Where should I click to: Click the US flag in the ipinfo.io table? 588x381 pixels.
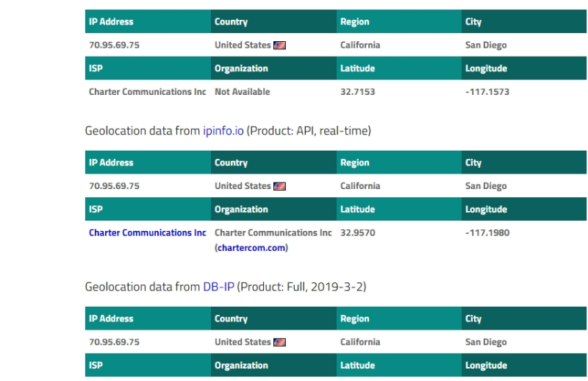pyautogui.click(x=280, y=187)
